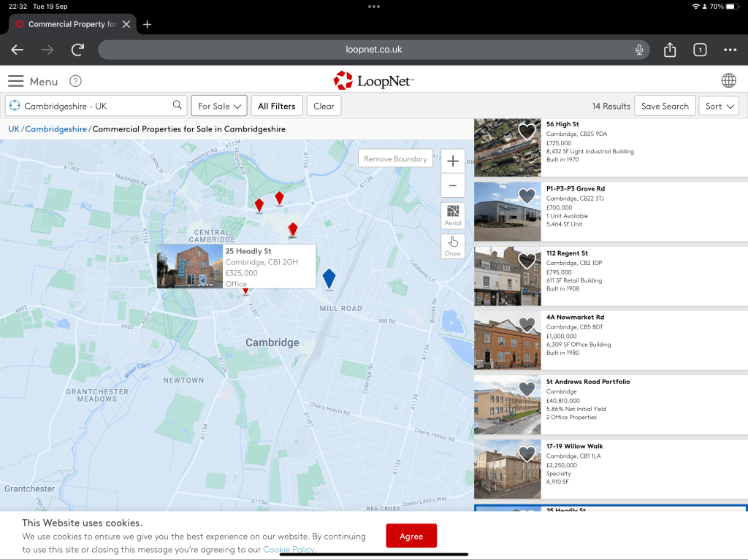Clear the search filters
Screen dimensions: 748x560
click(x=324, y=106)
